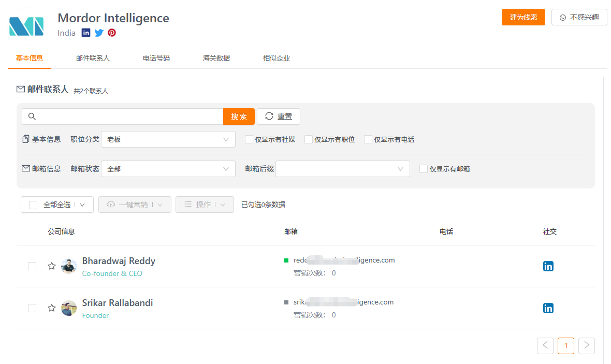Open Bharadwaj Reddy's LinkedIn profile icon
The height and width of the screenshot is (364, 611).
point(548,266)
